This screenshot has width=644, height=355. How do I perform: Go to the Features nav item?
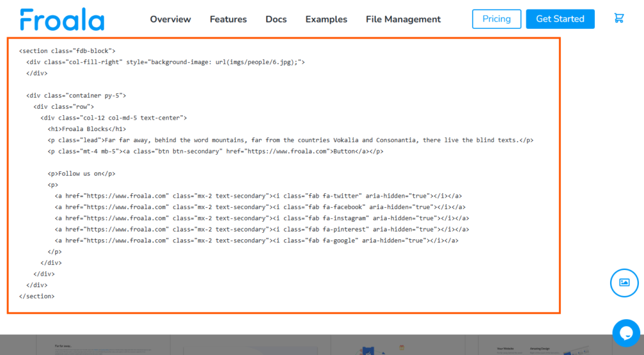[x=228, y=20]
